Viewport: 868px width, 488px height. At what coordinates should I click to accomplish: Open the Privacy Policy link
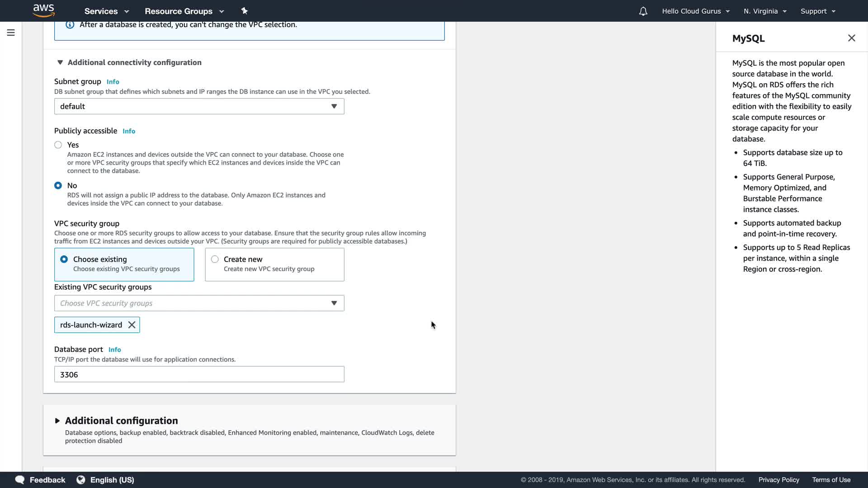[778, 480]
